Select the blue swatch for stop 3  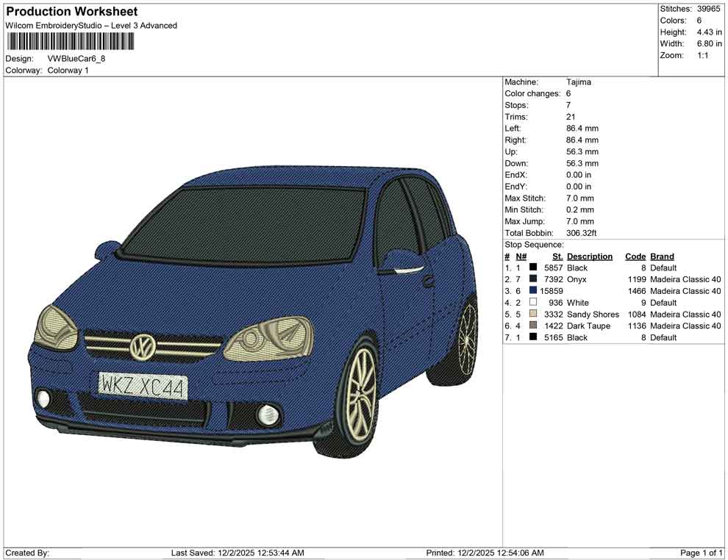(533, 291)
